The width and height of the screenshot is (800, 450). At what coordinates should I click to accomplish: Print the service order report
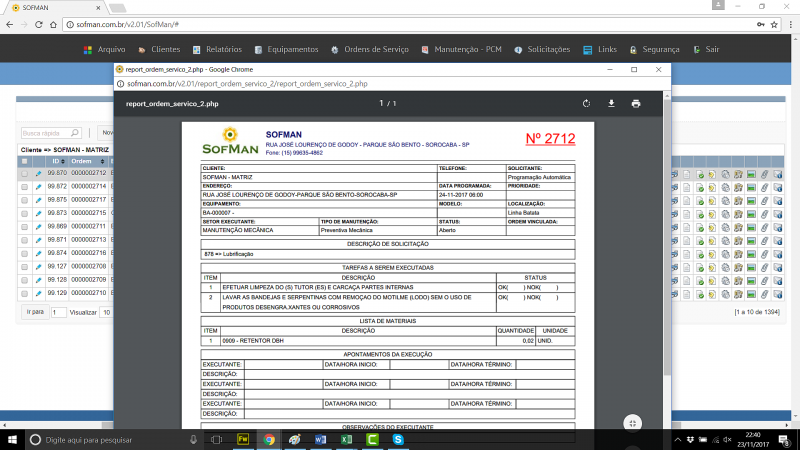pos(635,103)
